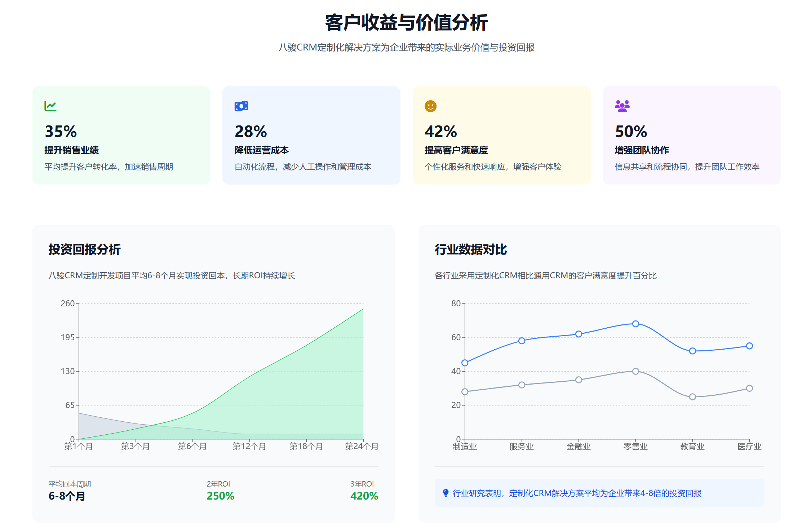Click the blue lightbulb icon
The width and height of the screenshot is (798, 532).
[x=445, y=493]
